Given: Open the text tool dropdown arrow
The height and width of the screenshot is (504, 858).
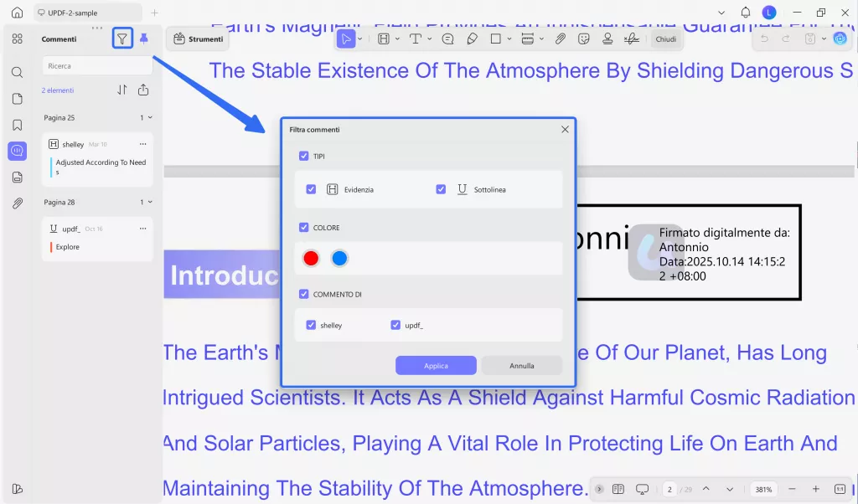Looking at the screenshot, I should pyautogui.click(x=430, y=39).
